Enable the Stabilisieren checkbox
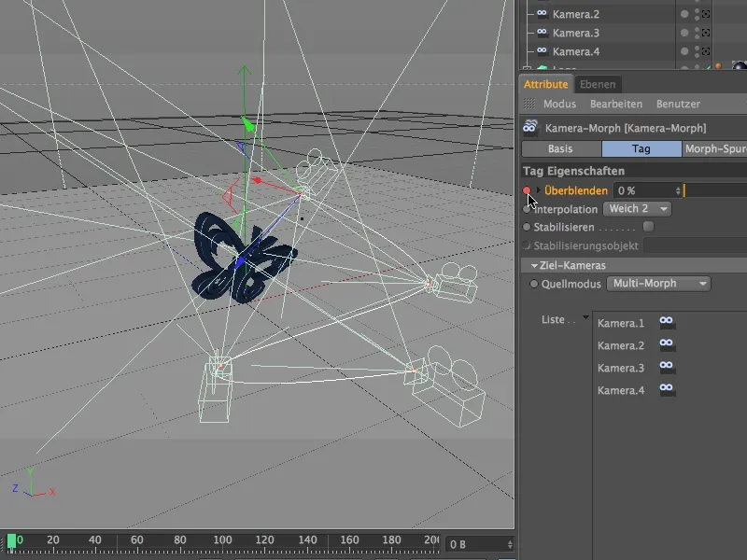Image resolution: width=747 pixels, height=560 pixels. pos(648,227)
